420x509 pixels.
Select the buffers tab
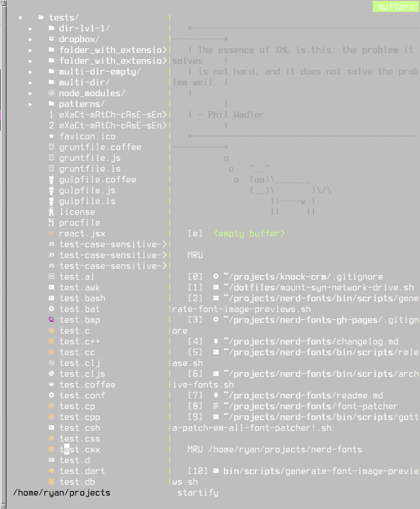click(x=396, y=7)
